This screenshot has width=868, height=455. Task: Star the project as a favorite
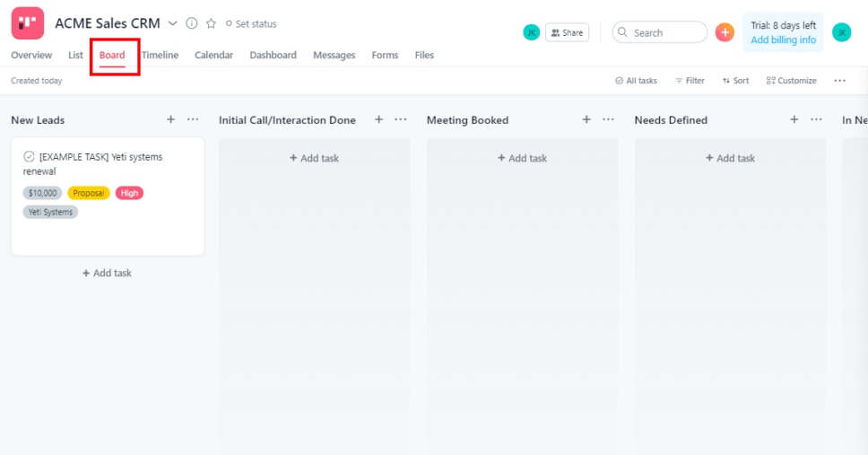click(211, 23)
